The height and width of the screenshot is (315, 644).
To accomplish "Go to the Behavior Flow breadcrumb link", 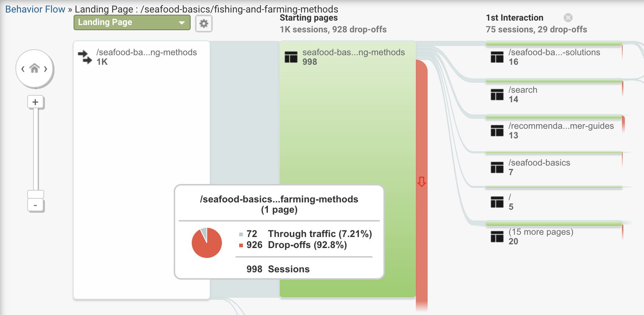I will [35, 9].
